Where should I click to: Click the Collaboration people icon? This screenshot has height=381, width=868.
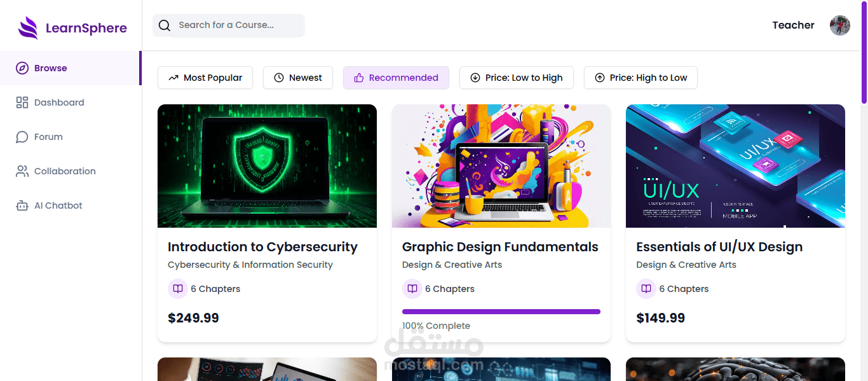point(22,171)
